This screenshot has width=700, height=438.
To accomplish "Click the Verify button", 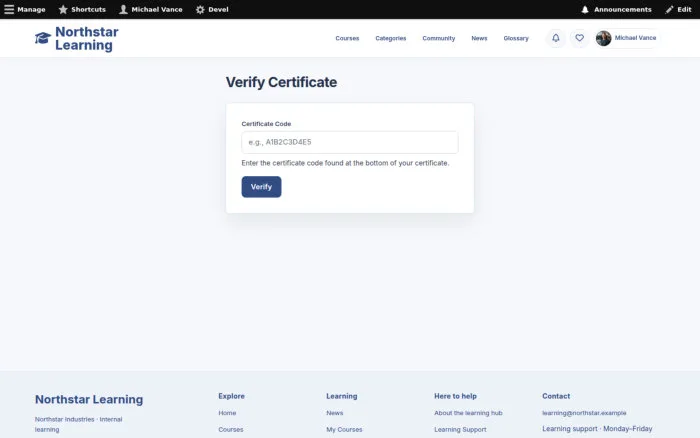I will [x=261, y=187].
